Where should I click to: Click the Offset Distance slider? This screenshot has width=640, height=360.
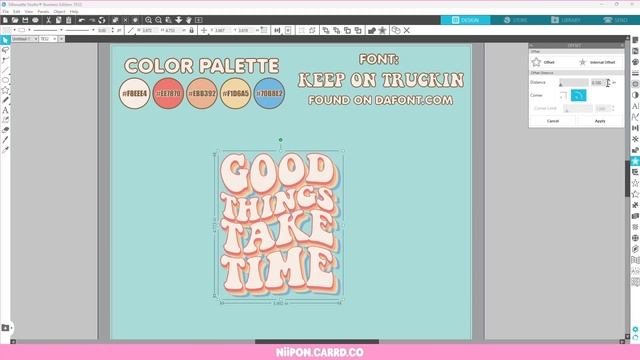tap(573, 83)
